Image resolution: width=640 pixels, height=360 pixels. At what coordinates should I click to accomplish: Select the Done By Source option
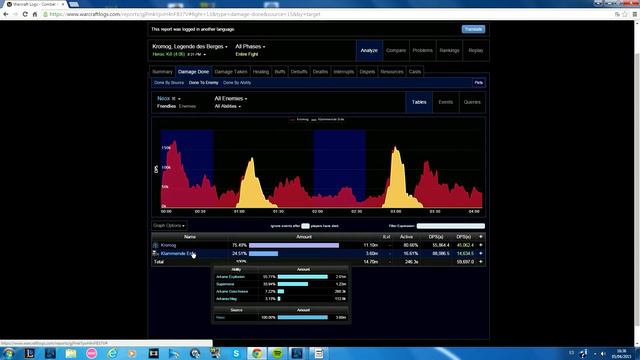tap(169, 82)
